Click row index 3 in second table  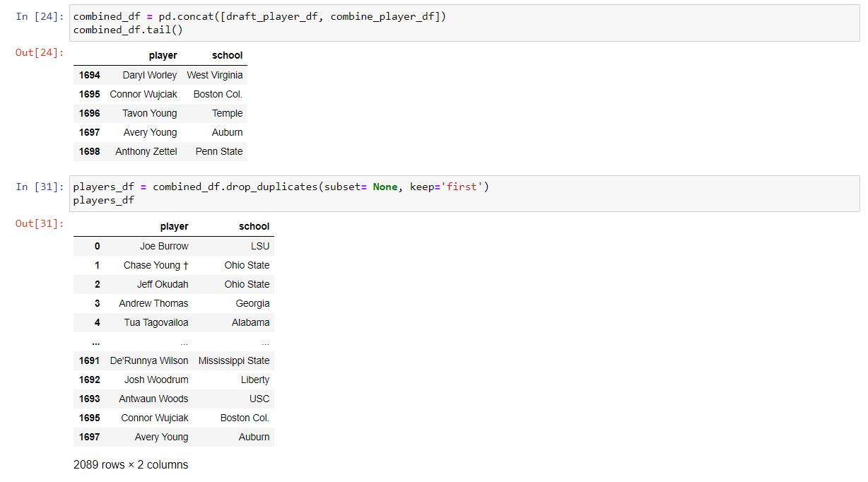pyautogui.click(x=98, y=303)
